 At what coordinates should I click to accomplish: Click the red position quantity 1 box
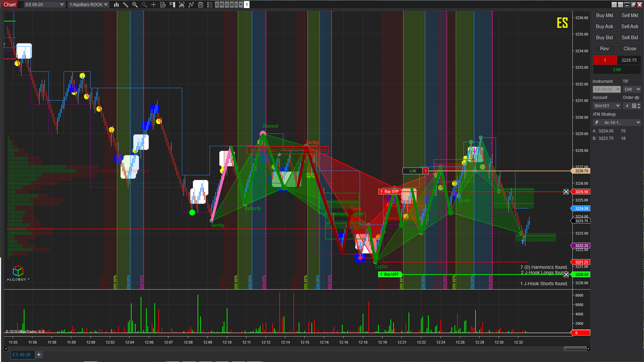[x=604, y=60]
